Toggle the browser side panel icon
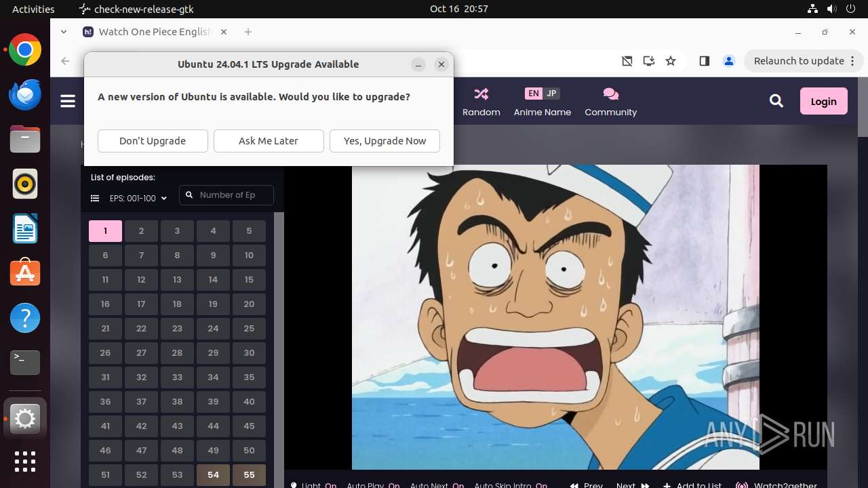The width and height of the screenshot is (868, 488). point(704,61)
